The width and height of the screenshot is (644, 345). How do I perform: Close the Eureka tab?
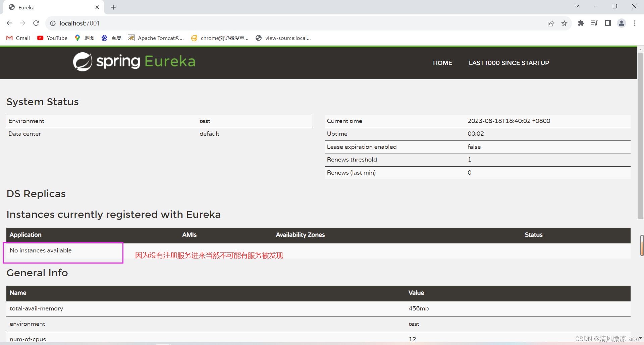tap(97, 7)
